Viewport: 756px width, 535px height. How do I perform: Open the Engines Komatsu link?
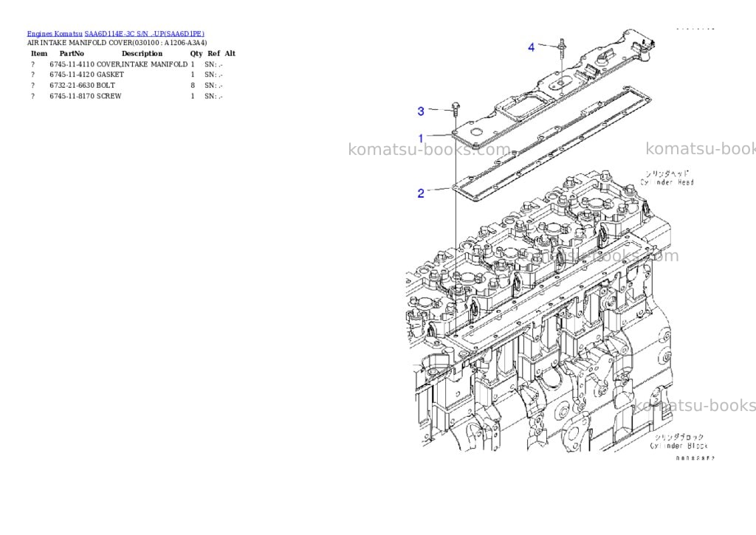point(55,34)
